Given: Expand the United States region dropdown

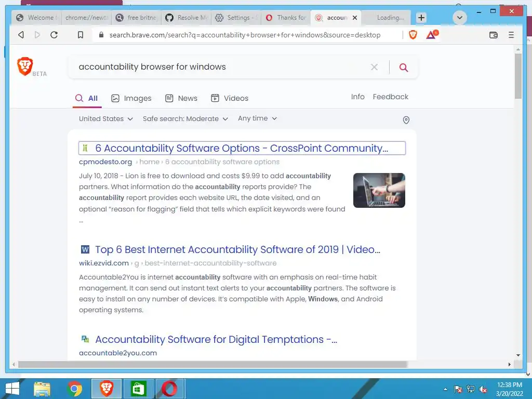Looking at the screenshot, I should [106, 119].
